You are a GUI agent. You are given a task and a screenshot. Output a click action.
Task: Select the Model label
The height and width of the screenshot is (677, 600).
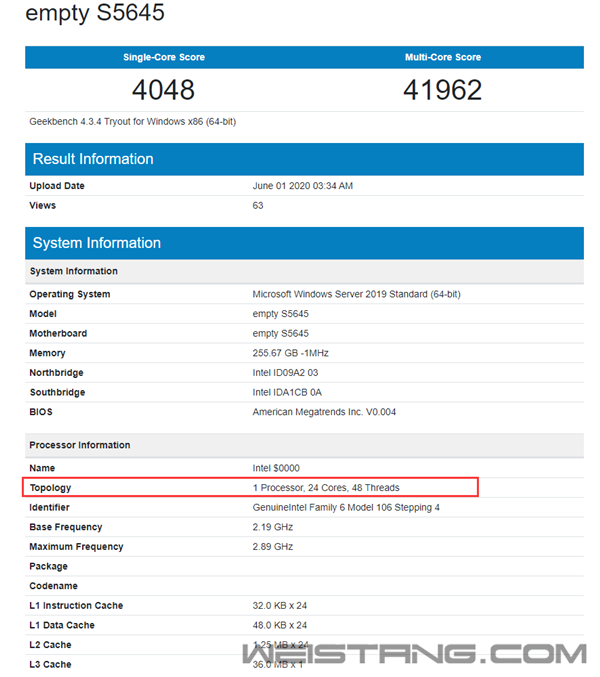[x=43, y=314]
